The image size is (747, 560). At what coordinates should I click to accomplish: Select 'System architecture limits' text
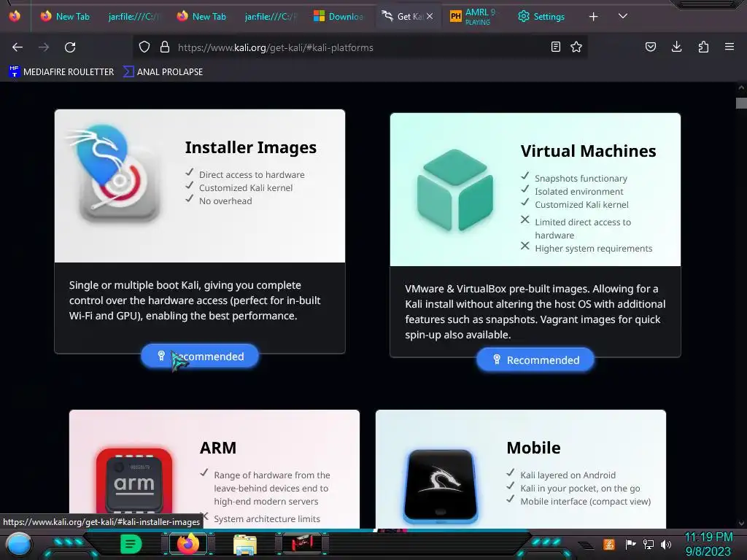pos(267,519)
